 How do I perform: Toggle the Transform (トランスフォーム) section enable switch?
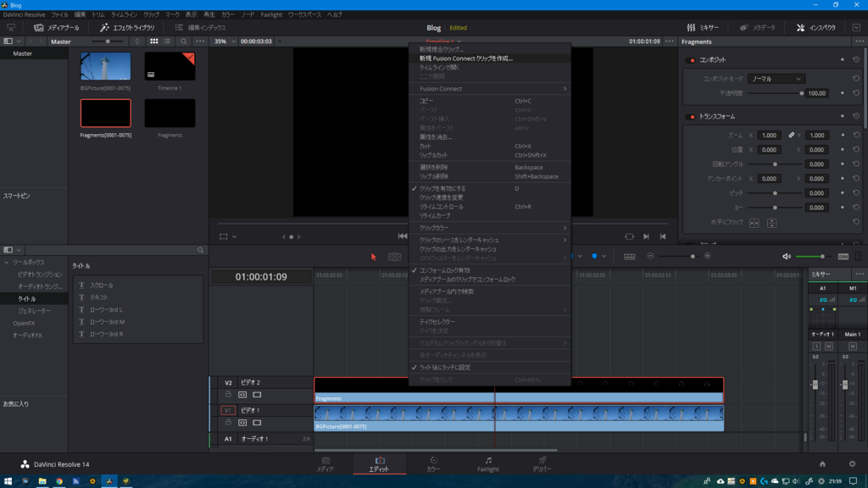[x=691, y=117]
